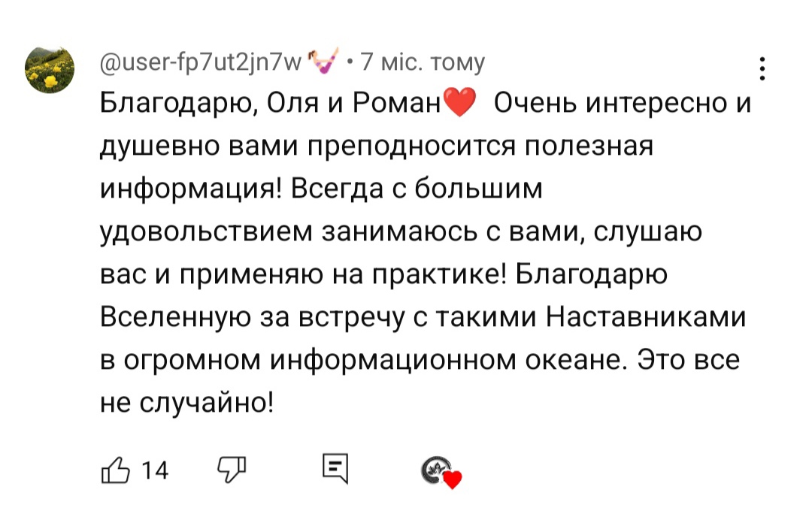
Task: Click the emoji badge beside the username
Action: pyautogui.click(x=326, y=62)
